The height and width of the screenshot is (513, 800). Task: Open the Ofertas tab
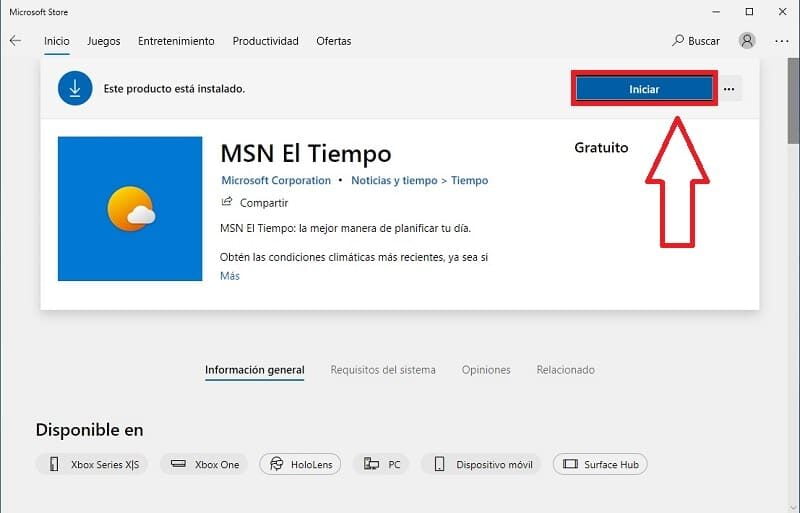pos(334,41)
